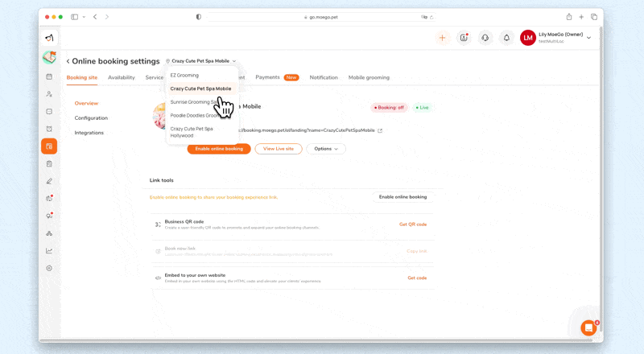The image size is (644, 354).
Task: Open the reports chart icon in sidebar
Action: tap(49, 251)
